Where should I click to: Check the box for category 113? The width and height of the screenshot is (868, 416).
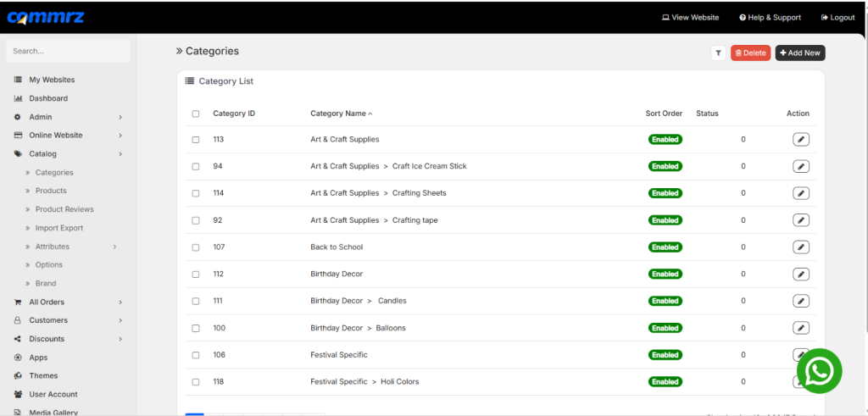(196, 140)
